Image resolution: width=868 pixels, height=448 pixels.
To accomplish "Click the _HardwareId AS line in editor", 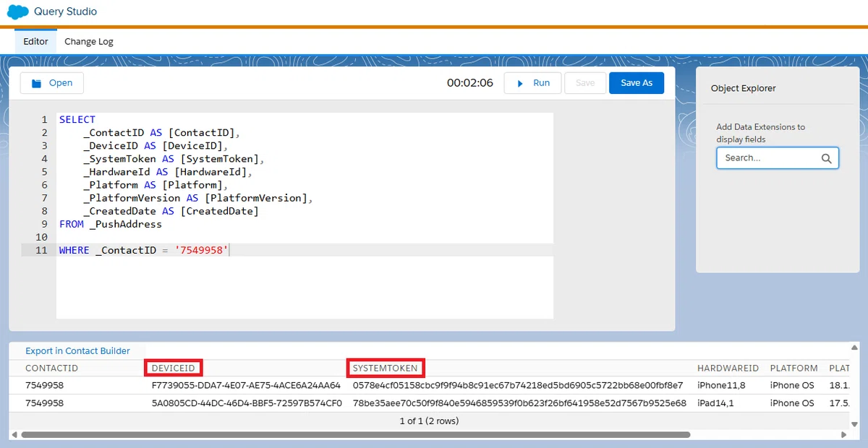I will coord(168,171).
